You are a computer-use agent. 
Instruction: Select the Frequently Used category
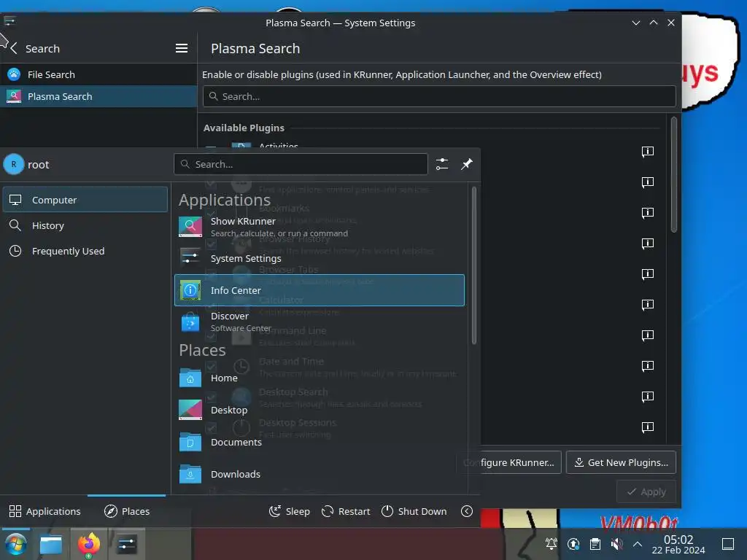pyautogui.click(x=85, y=251)
